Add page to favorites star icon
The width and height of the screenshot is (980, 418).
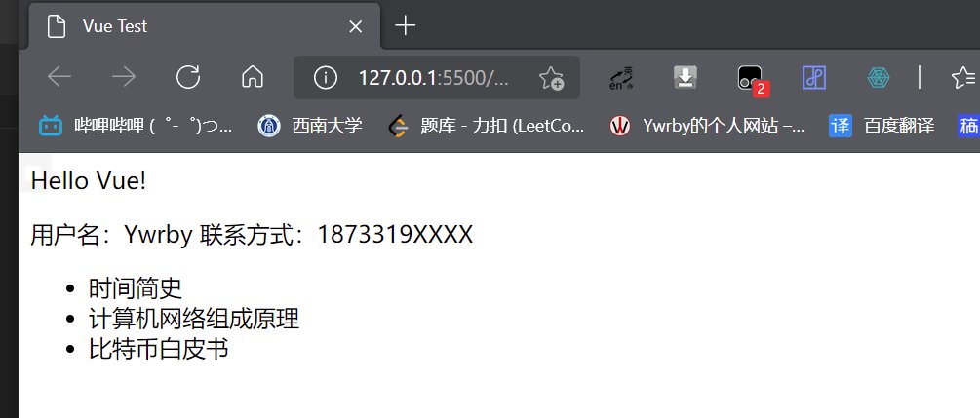[551, 78]
